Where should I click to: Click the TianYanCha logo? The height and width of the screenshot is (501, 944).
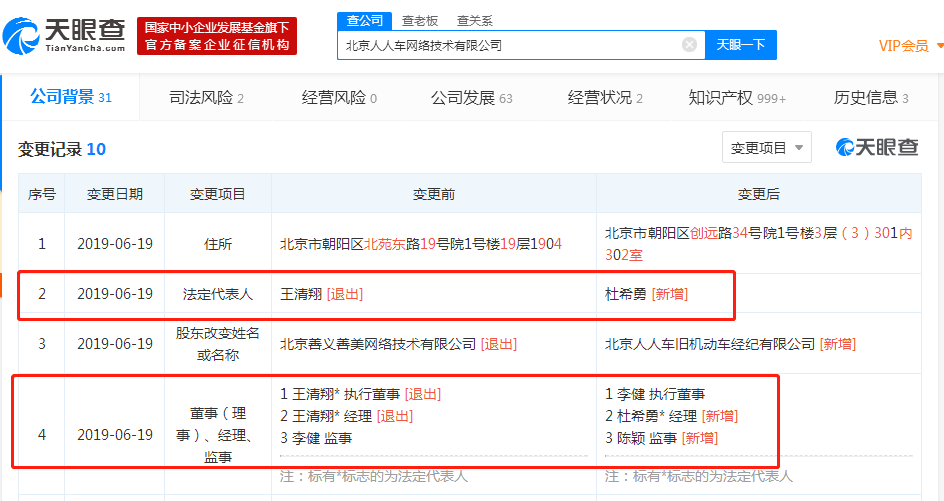pyautogui.click(x=64, y=36)
